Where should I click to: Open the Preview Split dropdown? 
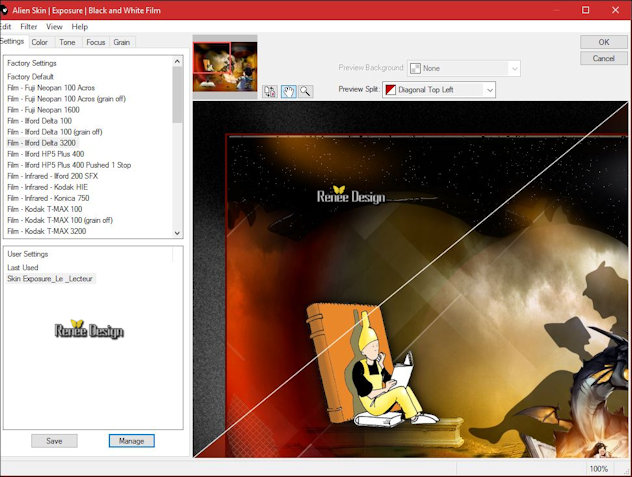[439, 90]
